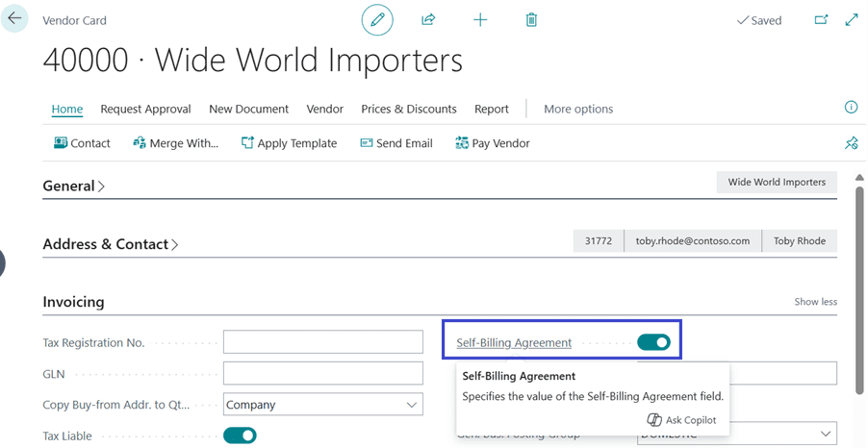The height and width of the screenshot is (448, 868).
Task: Click the plus icon to add new
Action: coord(480,20)
